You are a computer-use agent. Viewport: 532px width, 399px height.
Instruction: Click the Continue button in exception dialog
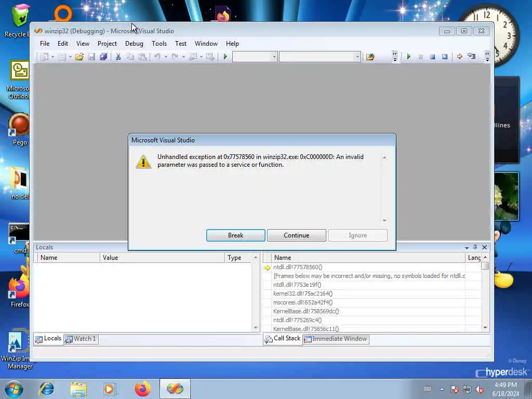coord(297,235)
